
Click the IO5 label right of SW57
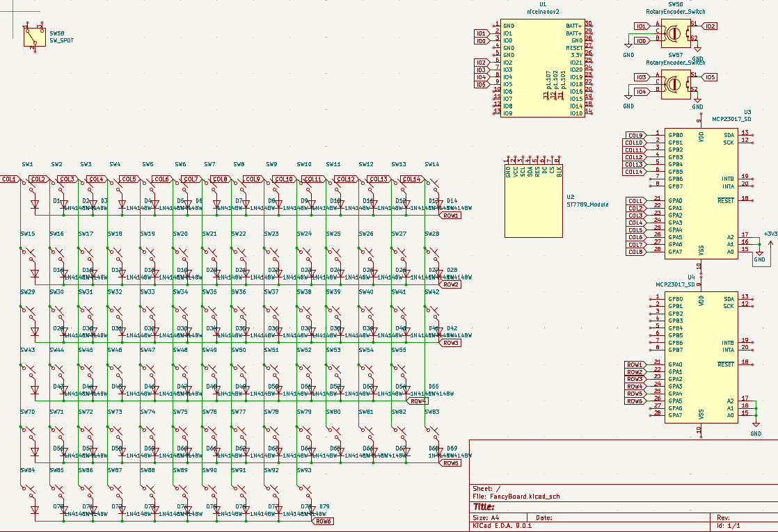point(709,77)
